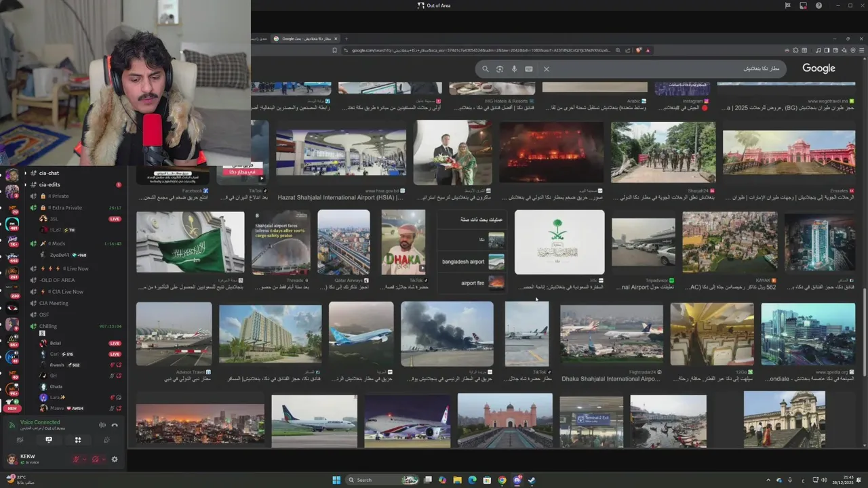Toggle camera in Discord voice panel
The image size is (868, 488).
[20, 440]
